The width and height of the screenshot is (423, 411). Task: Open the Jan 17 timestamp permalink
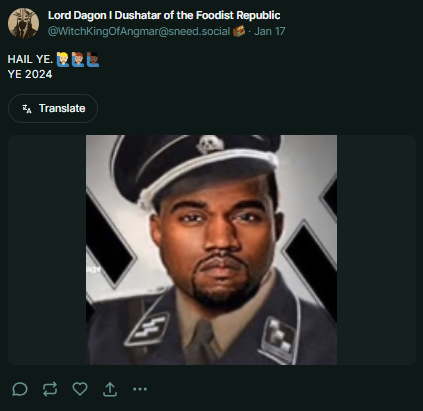(x=270, y=31)
